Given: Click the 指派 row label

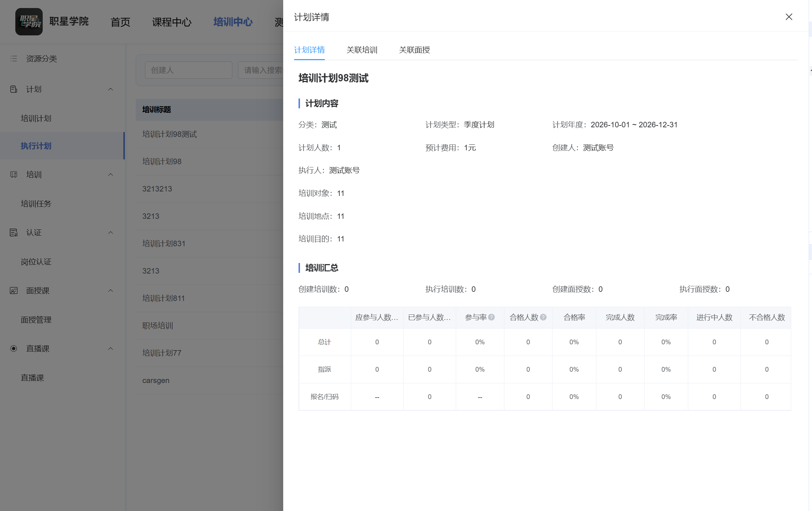Looking at the screenshot, I should [x=324, y=369].
